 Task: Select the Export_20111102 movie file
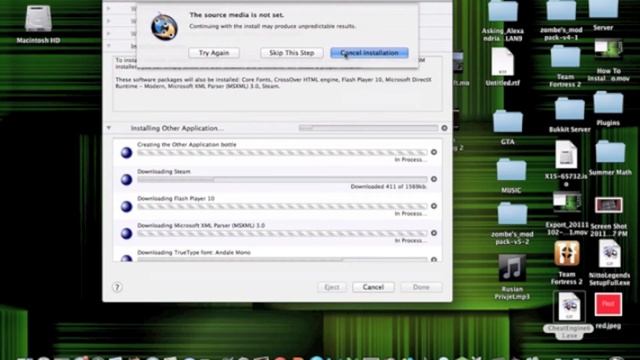click(x=567, y=203)
